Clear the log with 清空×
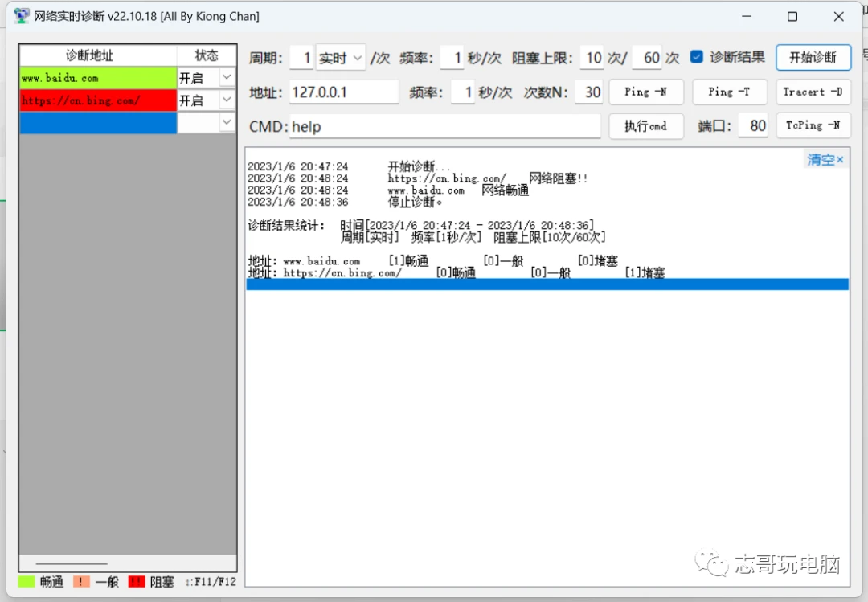This screenshot has height=602, width=868. [825, 160]
